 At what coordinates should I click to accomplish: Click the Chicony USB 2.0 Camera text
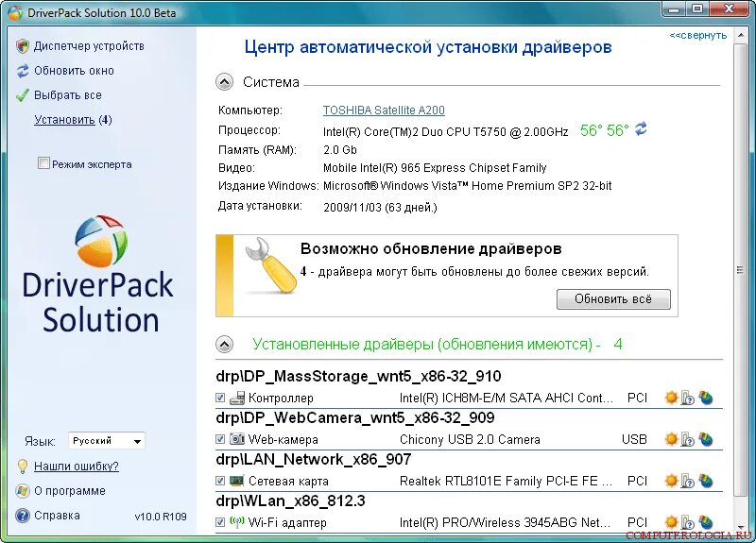(470, 439)
